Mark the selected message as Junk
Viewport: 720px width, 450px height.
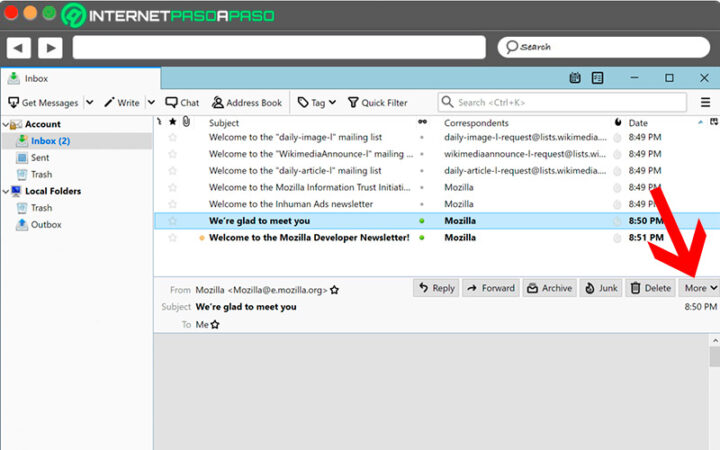[600, 288]
